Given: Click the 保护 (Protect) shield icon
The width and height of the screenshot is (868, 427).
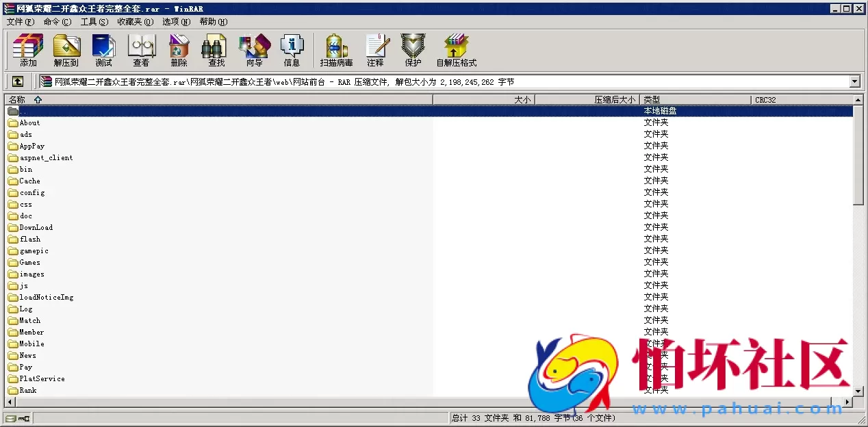Looking at the screenshot, I should tap(412, 49).
